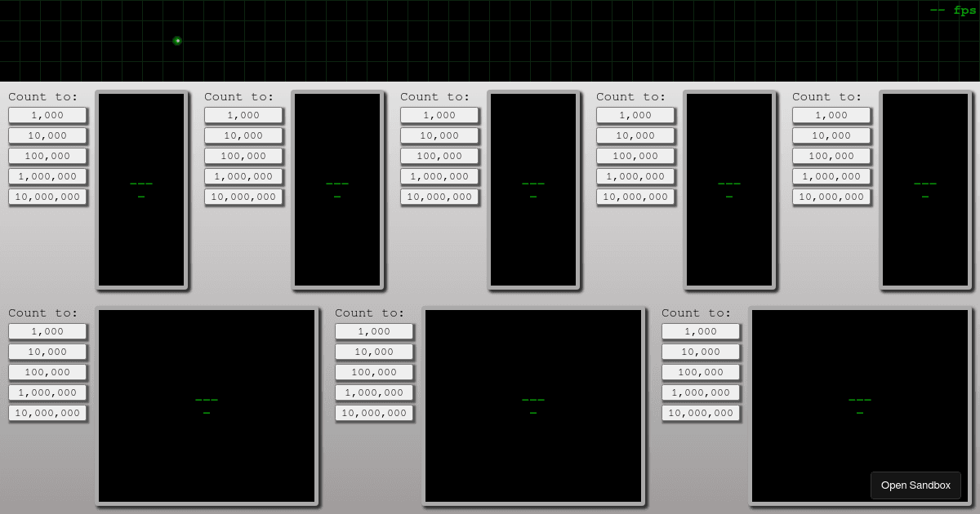Click 10,000,000 in the fourth counter panel

pos(635,197)
